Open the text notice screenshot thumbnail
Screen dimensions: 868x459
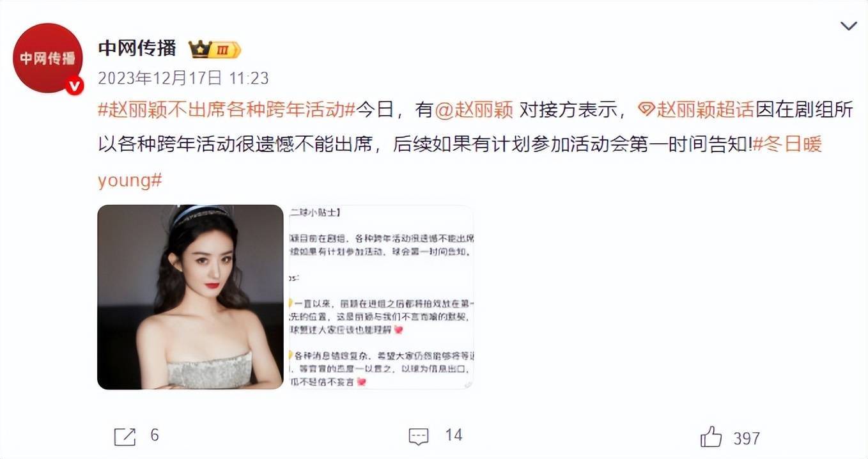coord(382,297)
